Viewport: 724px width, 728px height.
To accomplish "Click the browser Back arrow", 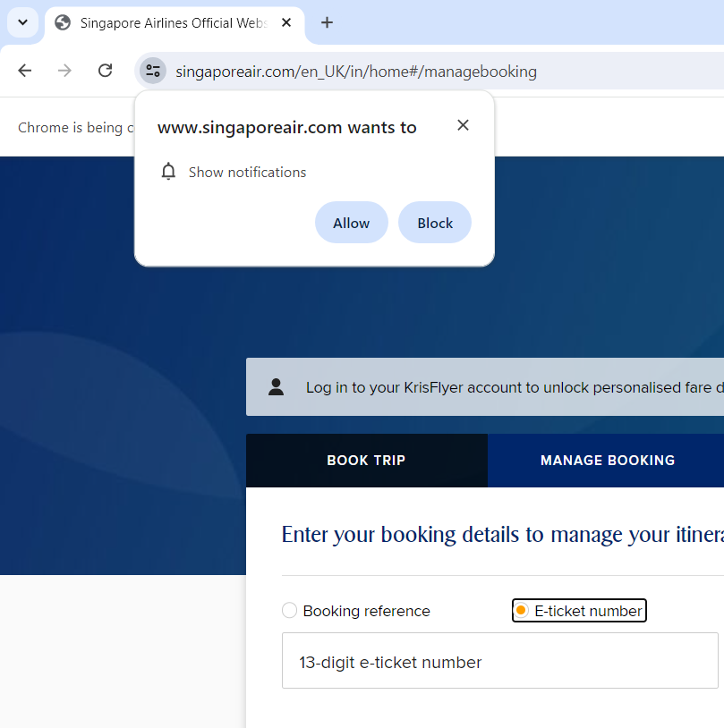I will point(25,71).
